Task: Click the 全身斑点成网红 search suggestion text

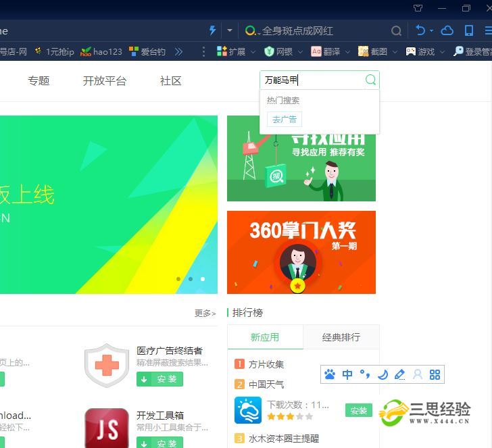Action: (297, 31)
